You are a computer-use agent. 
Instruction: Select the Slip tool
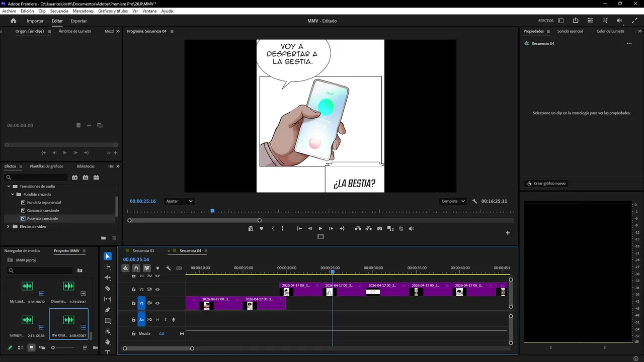click(108, 299)
